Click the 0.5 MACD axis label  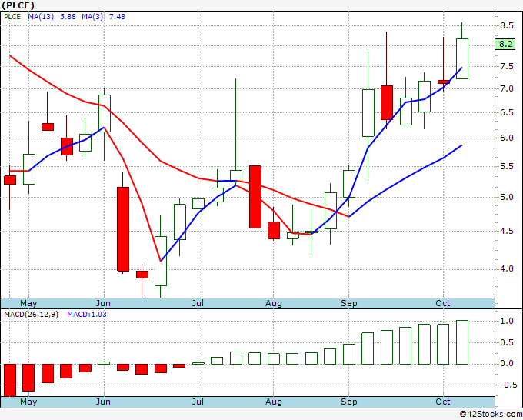(x=506, y=343)
